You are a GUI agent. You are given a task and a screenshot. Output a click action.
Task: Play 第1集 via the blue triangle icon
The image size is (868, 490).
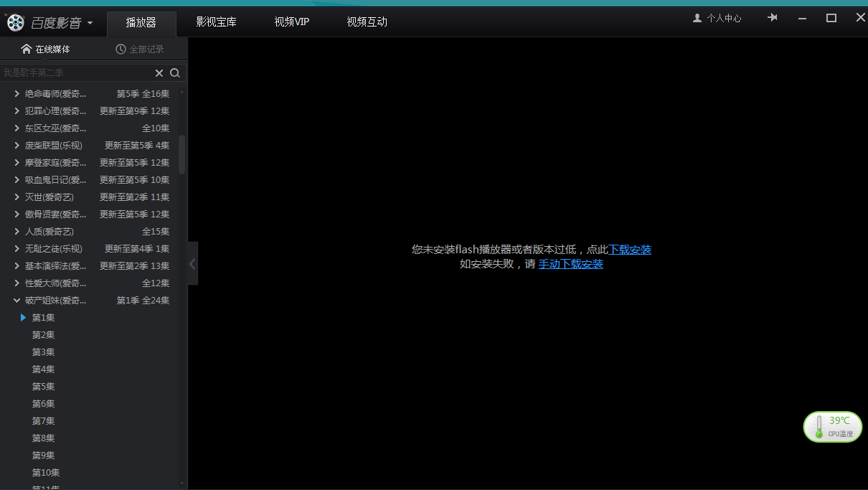[23, 317]
